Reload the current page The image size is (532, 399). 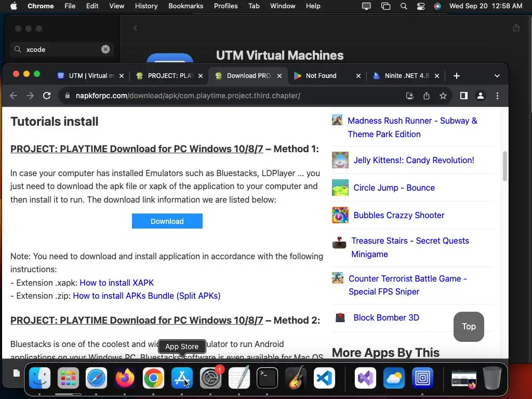click(x=47, y=96)
